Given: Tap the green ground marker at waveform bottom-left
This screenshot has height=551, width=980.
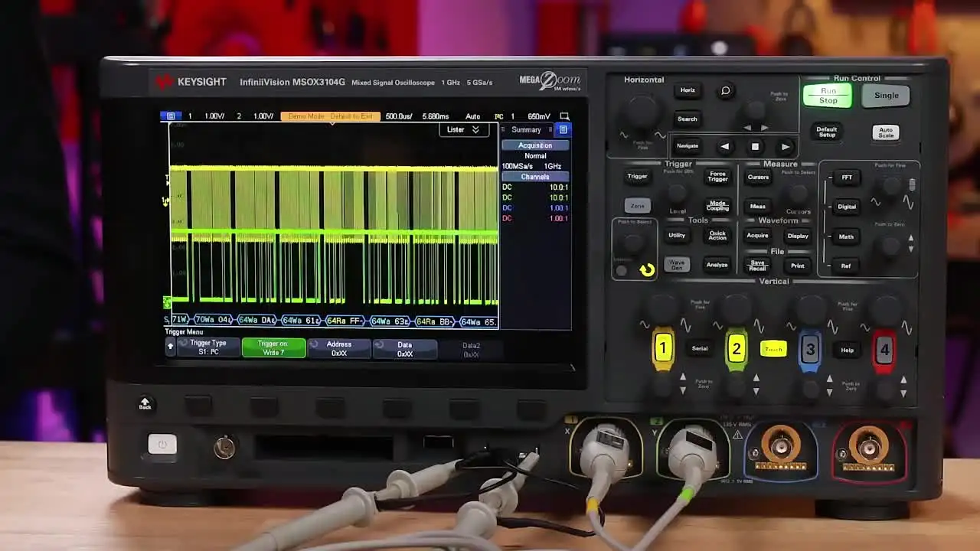Looking at the screenshot, I should click(167, 303).
